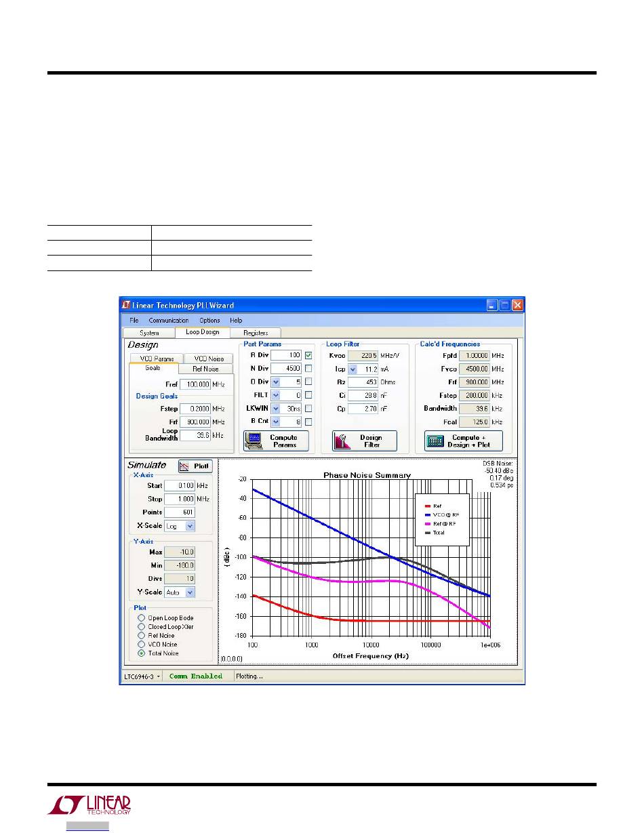
Task: Click the Cp nF field
Action: pos(363,409)
